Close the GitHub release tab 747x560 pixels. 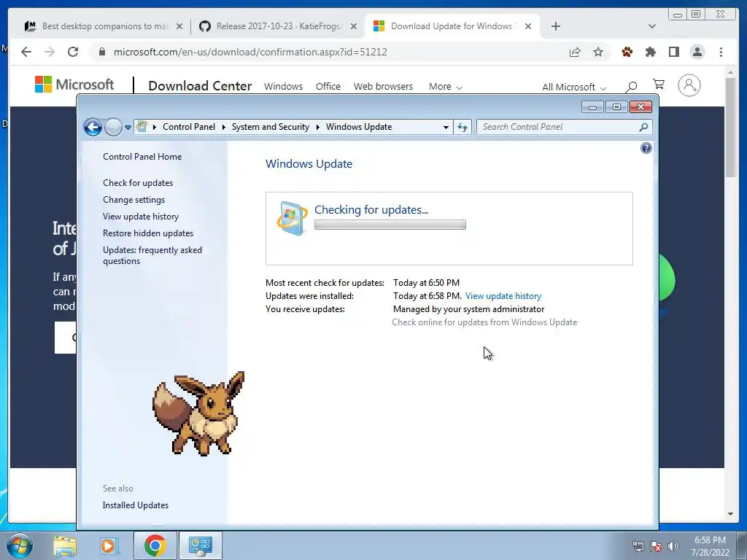[x=354, y=26]
